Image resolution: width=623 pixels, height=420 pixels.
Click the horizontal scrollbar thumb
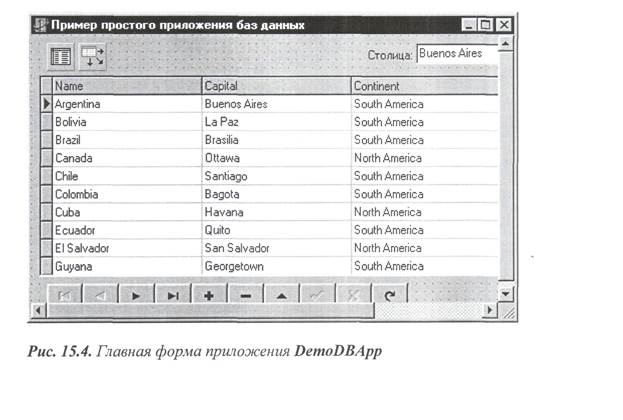[x=211, y=310]
